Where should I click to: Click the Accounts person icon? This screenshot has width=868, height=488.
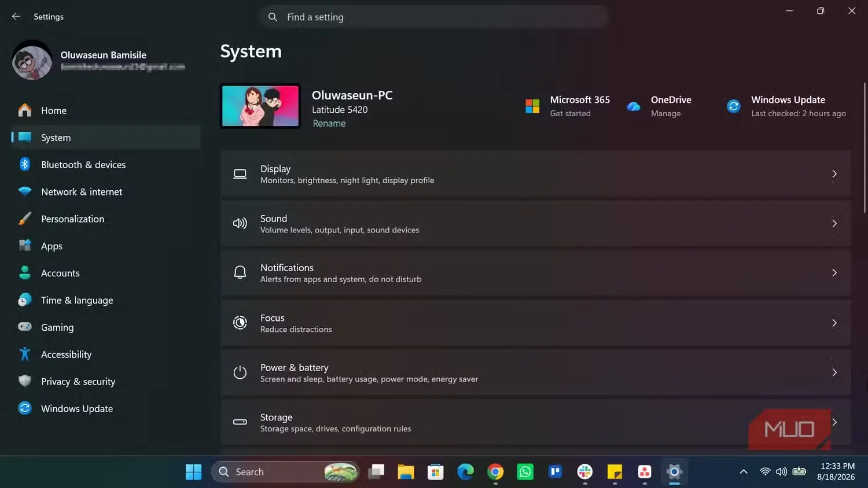click(25, 273)
